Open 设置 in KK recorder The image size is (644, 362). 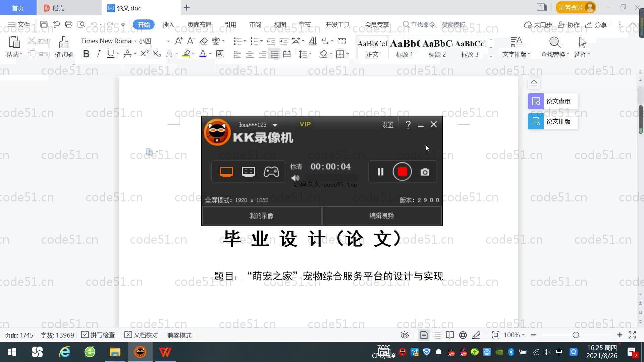coord(387,125)
